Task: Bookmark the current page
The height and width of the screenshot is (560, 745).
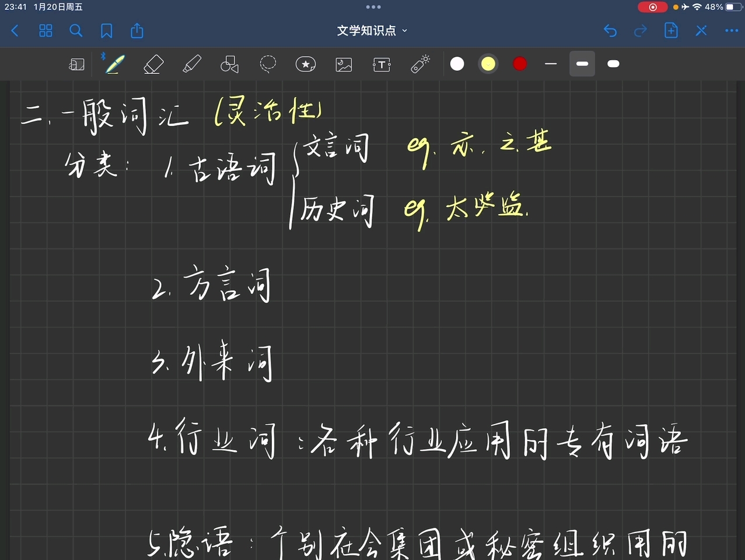Action: pyautogui.click(x=106, y=30)
